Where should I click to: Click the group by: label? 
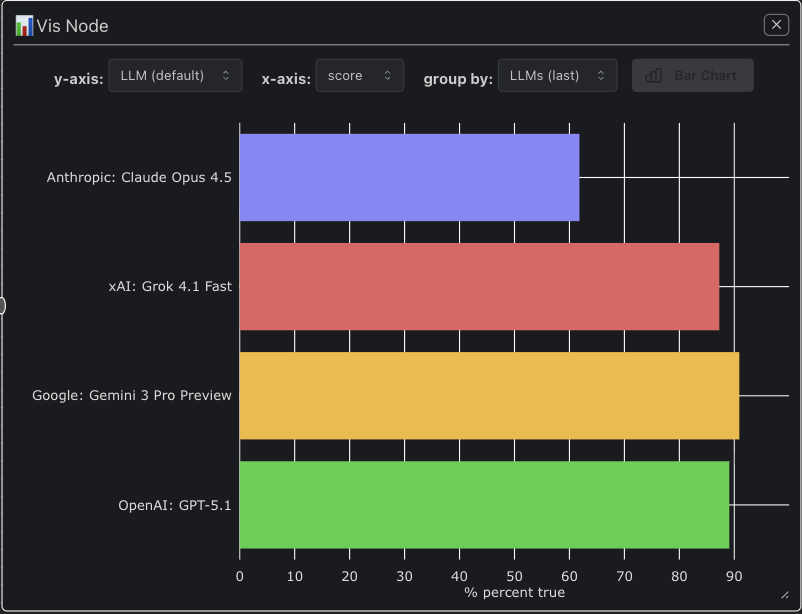(x=458, y=79)
